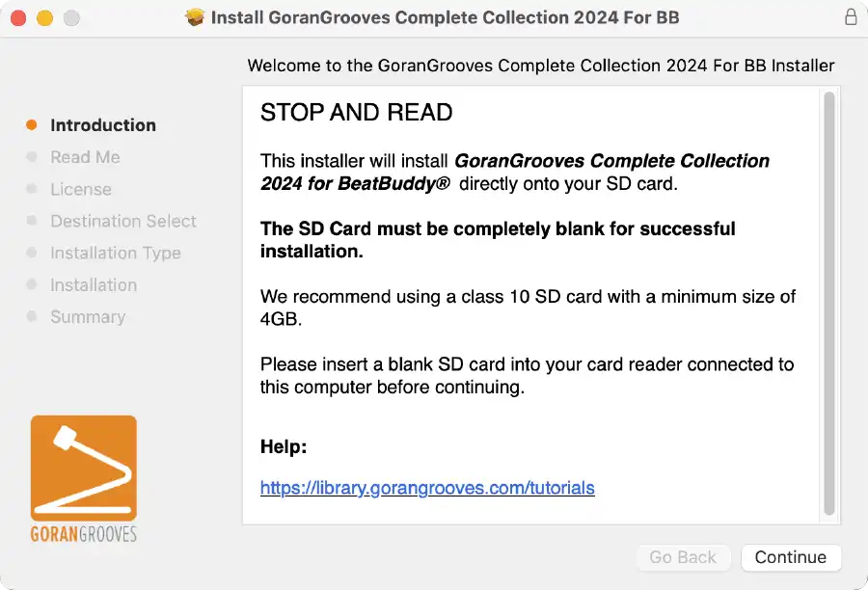This screenshot has width=868, height=590.
Task: Select the Introduction step in sidebar
Action: [103, 125]
